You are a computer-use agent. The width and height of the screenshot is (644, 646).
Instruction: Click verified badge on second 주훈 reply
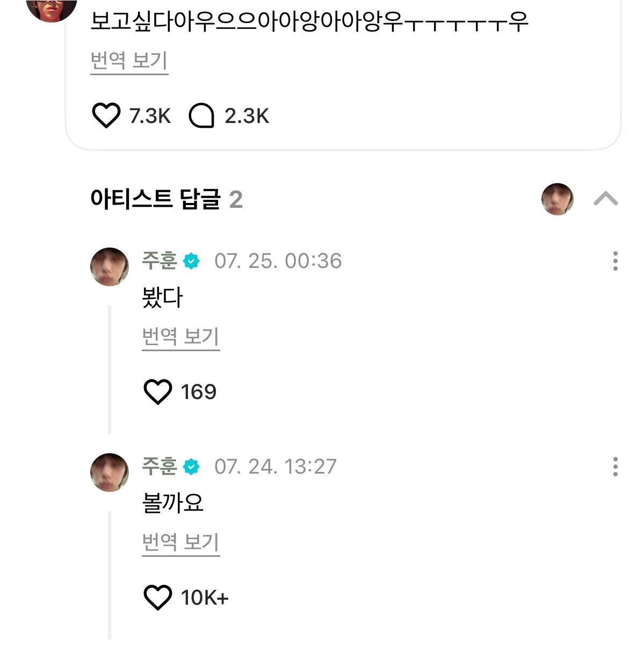click(x=191, y=467)
